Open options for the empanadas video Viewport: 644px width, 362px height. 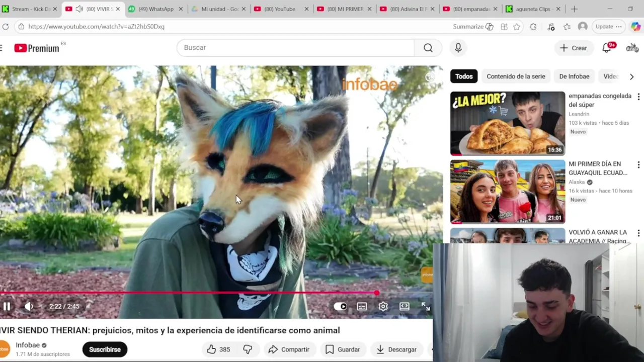pos(638,97)
